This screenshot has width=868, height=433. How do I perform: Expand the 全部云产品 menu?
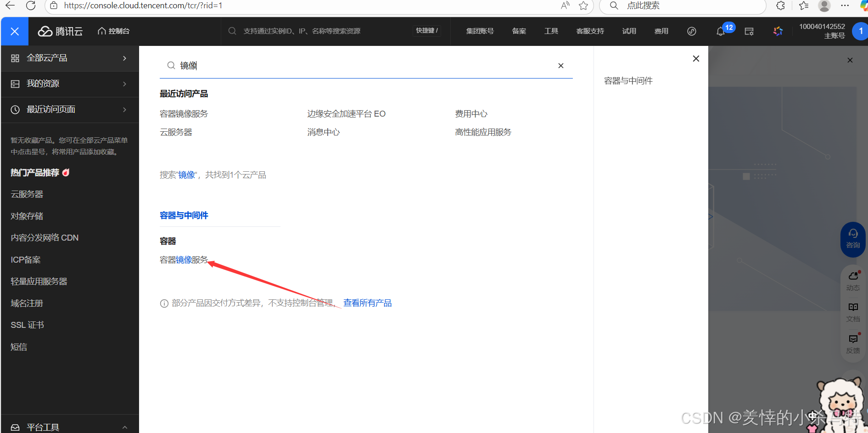70,58
